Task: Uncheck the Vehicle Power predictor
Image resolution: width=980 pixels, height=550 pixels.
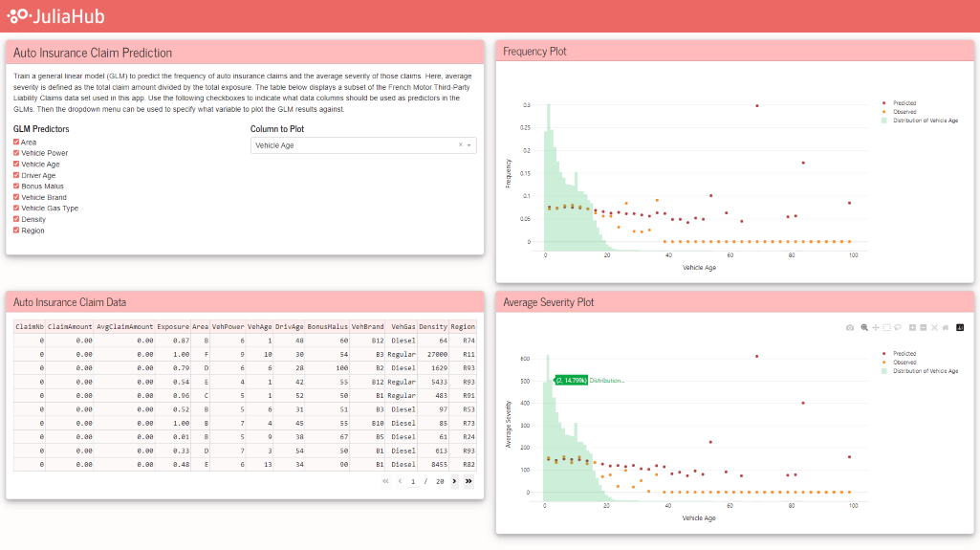Action: pyautogui.click(x=16, y=153)
